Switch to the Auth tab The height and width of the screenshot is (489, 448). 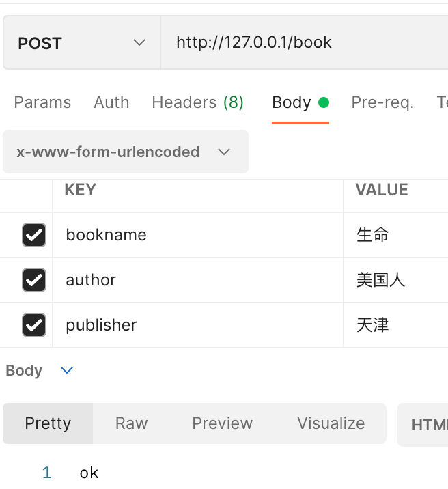pyautogui.click(x=111, y=102)
